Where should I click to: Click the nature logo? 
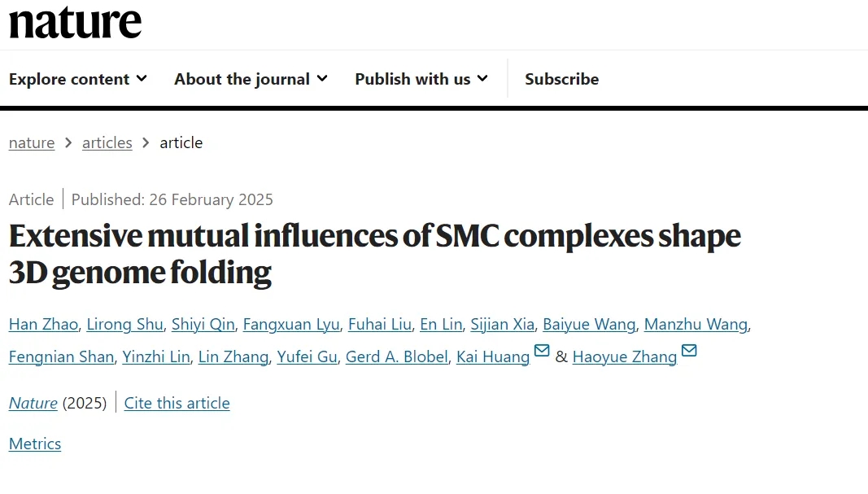(x=76, y=22)
